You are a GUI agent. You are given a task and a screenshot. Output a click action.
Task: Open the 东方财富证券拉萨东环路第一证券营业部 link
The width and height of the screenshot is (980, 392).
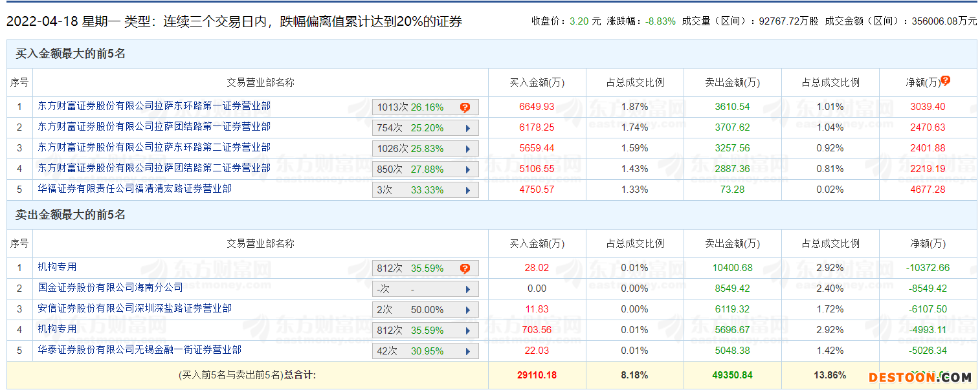coord(154,106)
